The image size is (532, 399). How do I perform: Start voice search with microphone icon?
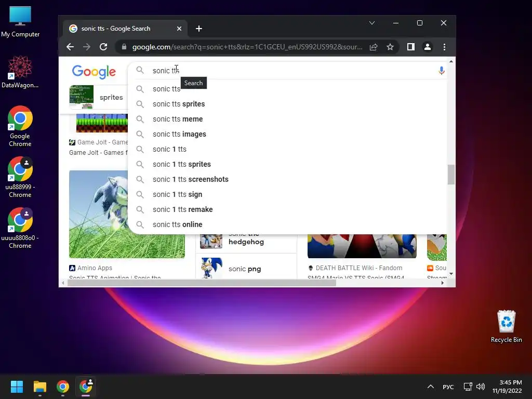(442, 71)
